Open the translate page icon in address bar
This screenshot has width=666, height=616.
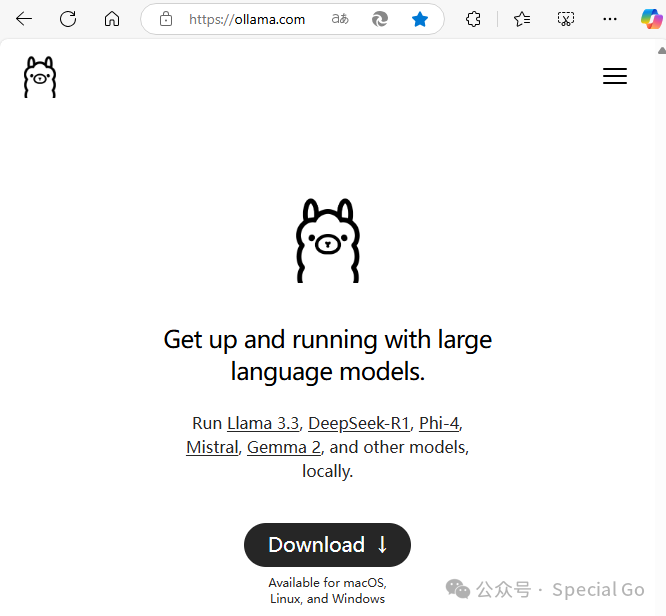pos(340,19)
